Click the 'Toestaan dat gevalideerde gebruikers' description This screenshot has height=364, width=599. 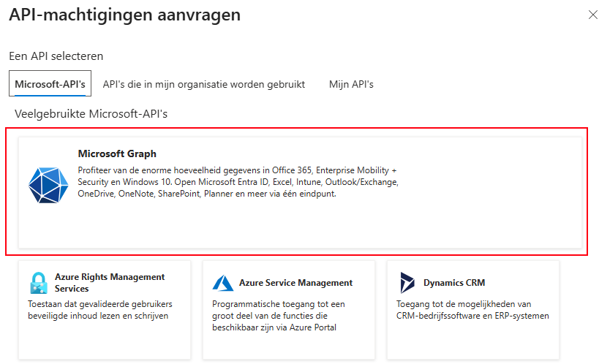pyautogui.click(x=100, y=310)
